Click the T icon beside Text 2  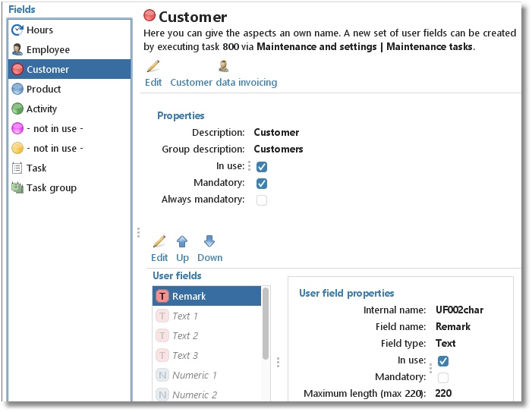tap(162, 335)
